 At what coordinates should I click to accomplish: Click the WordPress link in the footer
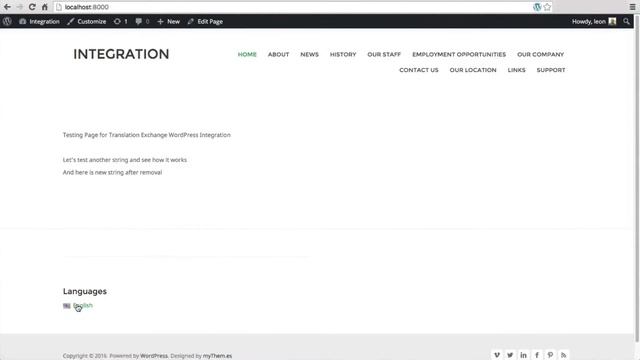pos(154,356)
